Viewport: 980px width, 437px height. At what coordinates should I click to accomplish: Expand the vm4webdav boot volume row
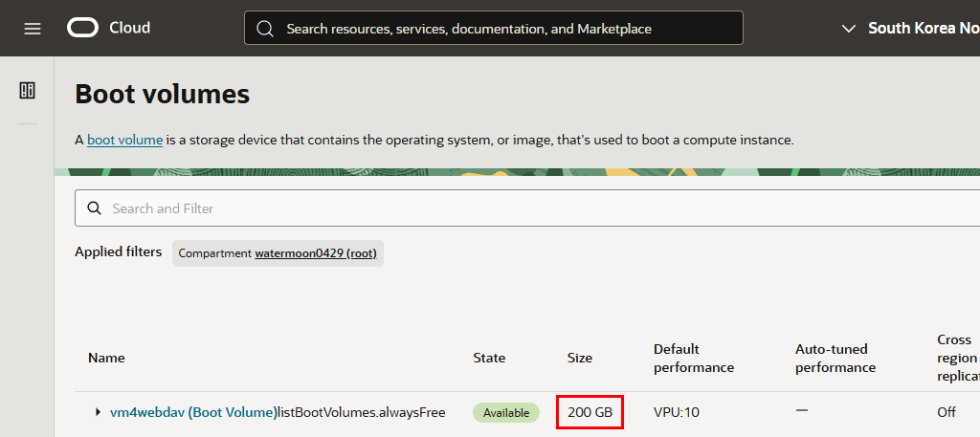coord(98,413)
